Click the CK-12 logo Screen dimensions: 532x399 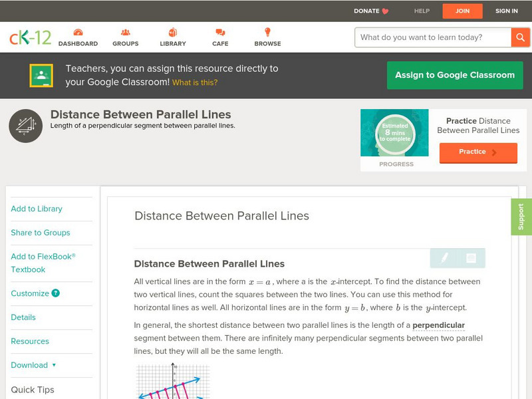click(30, 38)
